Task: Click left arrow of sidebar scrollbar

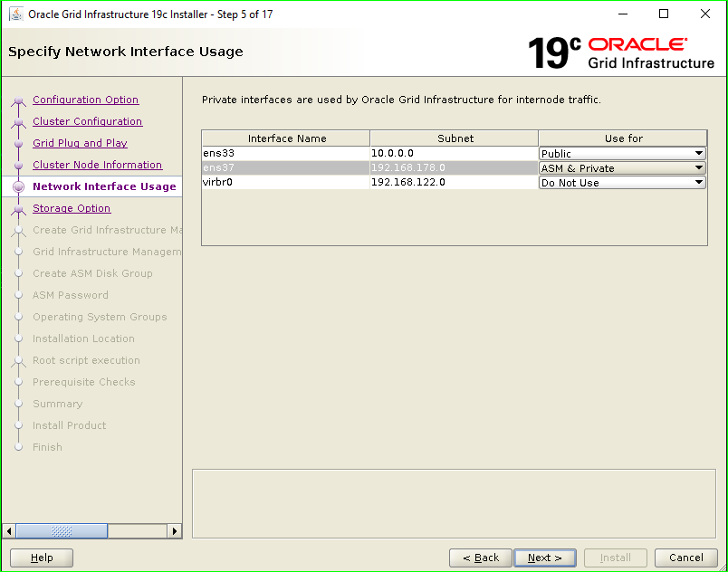Action: pyautogui.click(x=9, y=531)
